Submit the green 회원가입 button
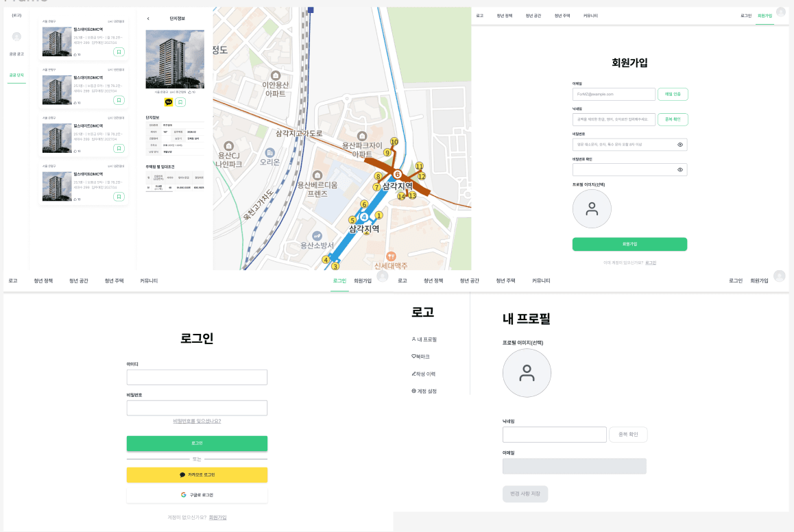This screenshot has width=794, height=532. click(629, 244)
